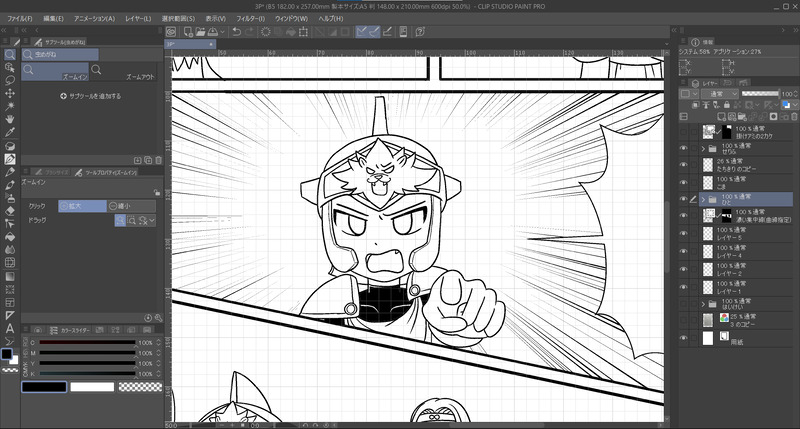The image size is (800, 429).
Task: Select the 拡大 click option
Action: click(82, 206)
